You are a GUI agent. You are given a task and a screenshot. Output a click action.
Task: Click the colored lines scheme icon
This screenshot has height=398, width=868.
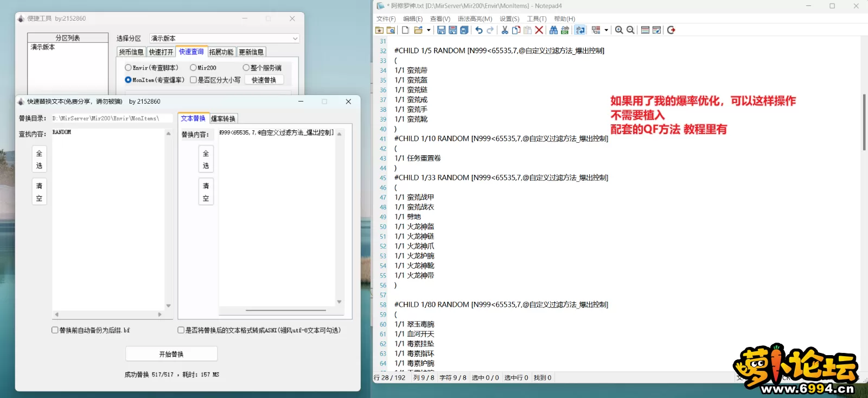pyautogui.click(x=645, y=30)
